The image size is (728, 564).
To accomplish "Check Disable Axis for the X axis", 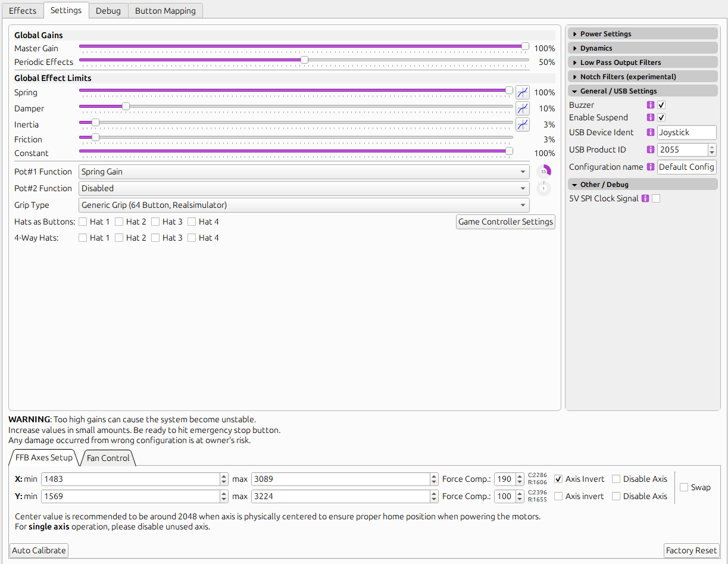I will coord(616,479).
